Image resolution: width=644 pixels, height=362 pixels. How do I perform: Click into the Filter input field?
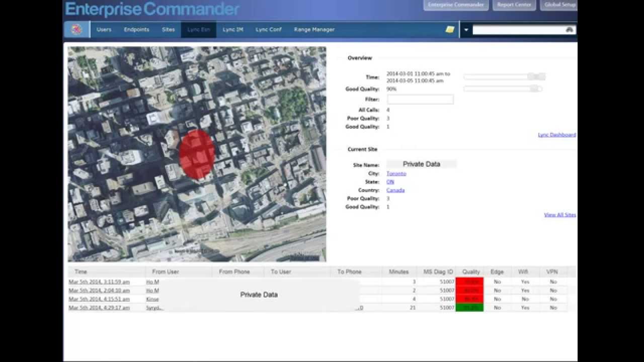click(420, 100)
